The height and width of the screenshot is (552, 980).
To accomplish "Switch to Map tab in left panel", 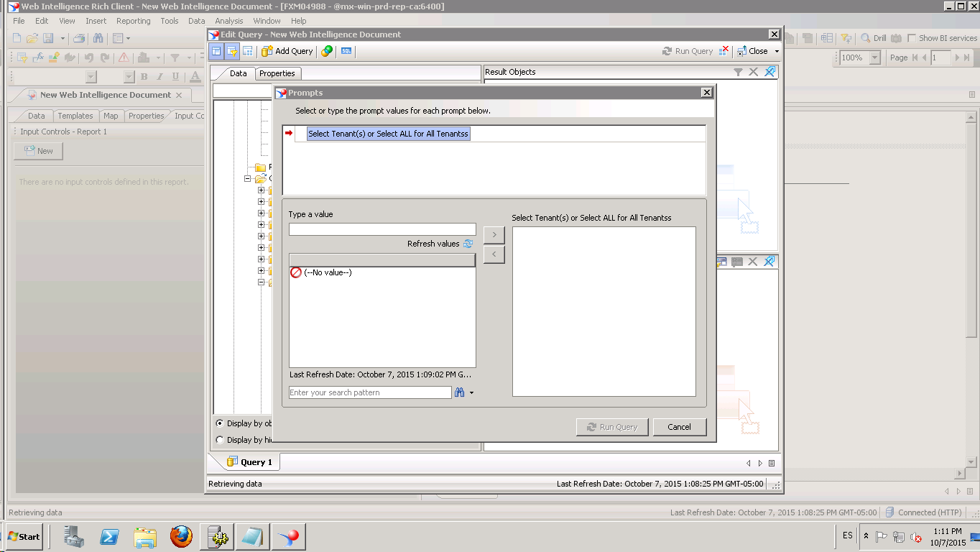I will [111, 116].
